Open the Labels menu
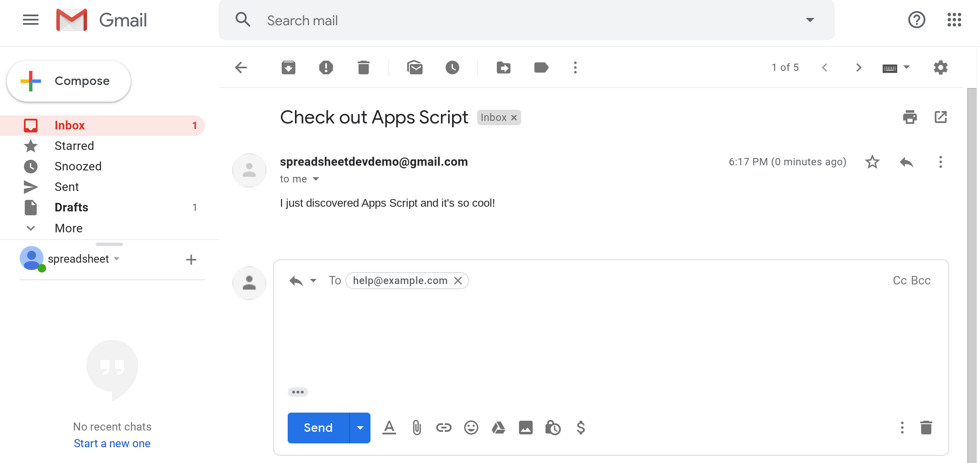The width and height of the screenshot is (980, 463). (541, 67)
